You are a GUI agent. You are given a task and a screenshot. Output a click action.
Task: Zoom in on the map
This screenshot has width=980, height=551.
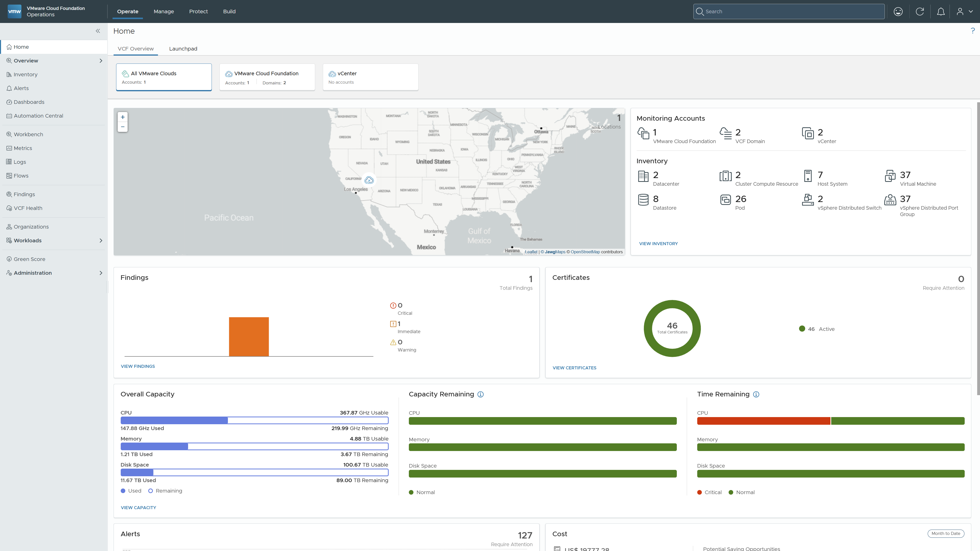coord(122,117)
